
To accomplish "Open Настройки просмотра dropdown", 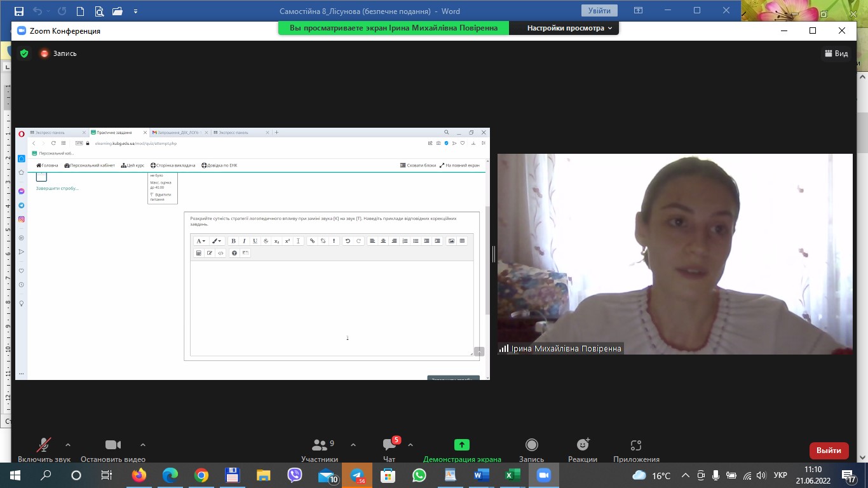I will [x=569, y=28].
